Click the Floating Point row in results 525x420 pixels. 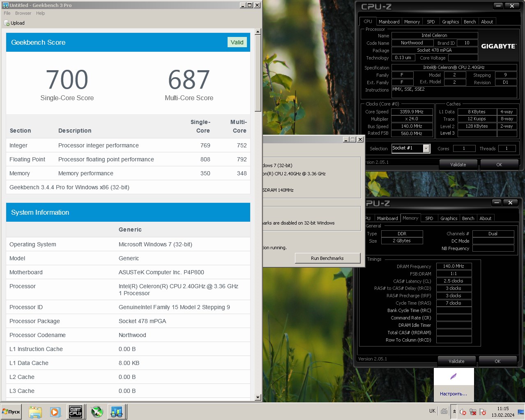point(128,159)
